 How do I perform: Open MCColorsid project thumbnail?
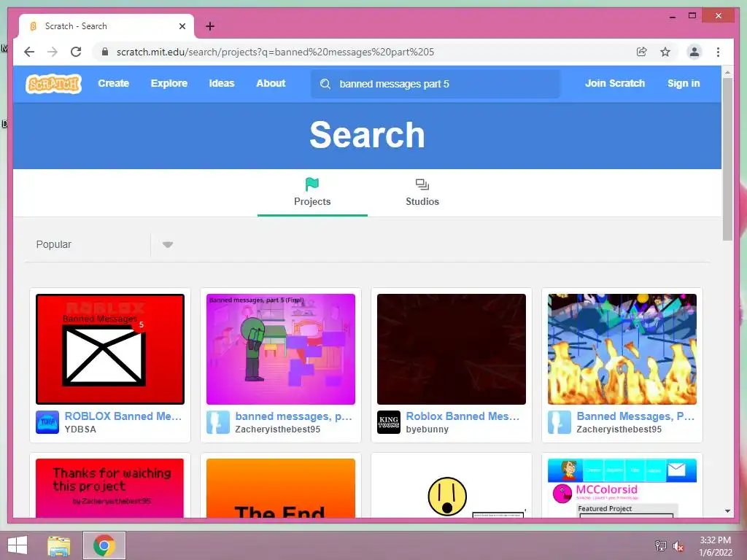pyautogui.click(x=622, y=488)
